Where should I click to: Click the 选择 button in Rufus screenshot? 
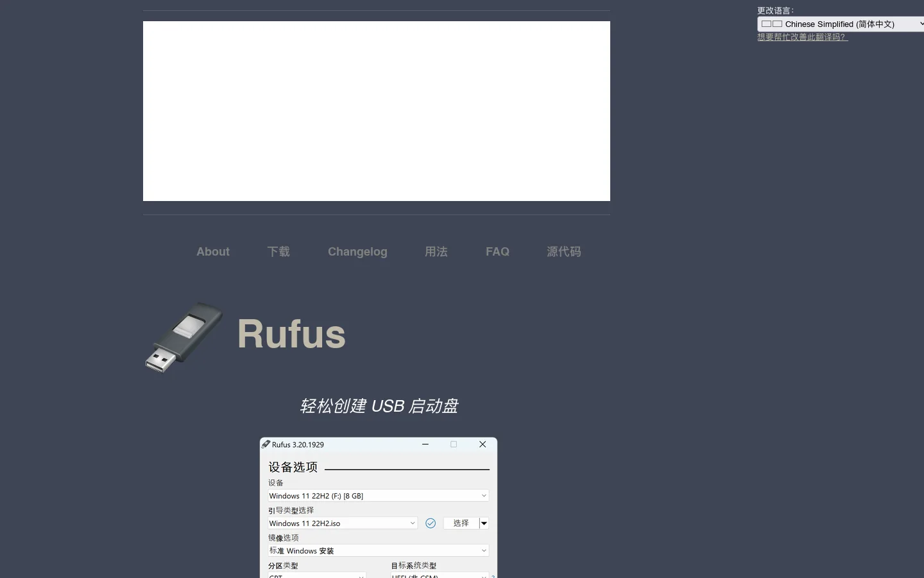(461, 523)
